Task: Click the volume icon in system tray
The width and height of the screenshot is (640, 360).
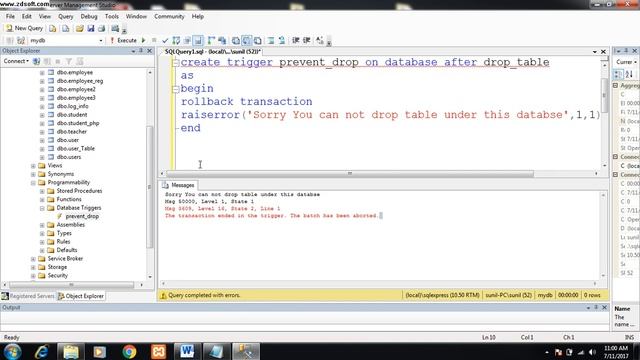Action: click(592, 352)
